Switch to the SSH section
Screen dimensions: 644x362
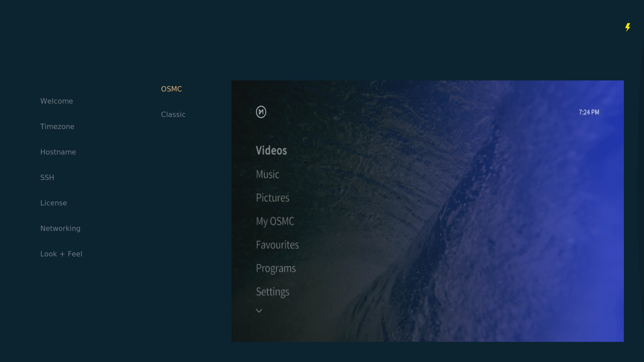(x=47, y=178)
